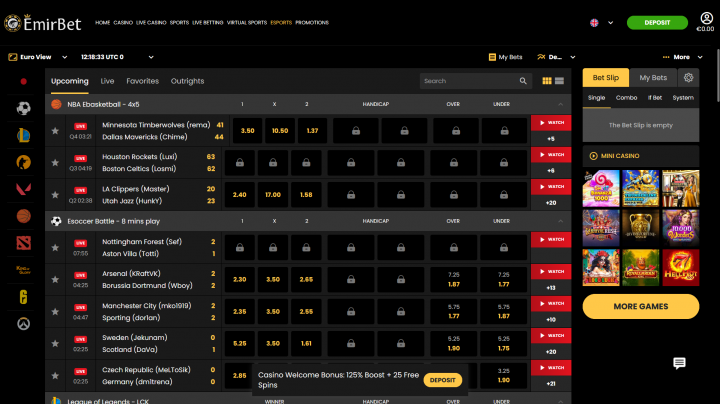Open Virtual Sports menu item
This screenshot has height=404, width=720.
[247, 22]
